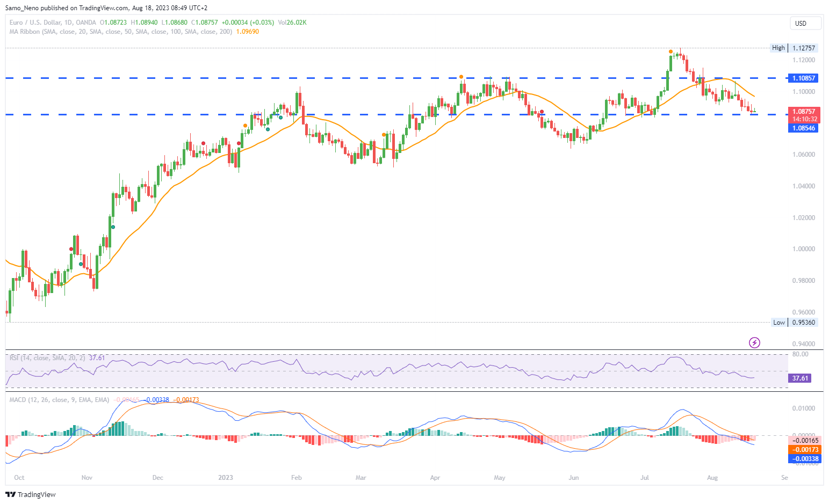Select the RSI indicator legend title
This screenshot has width=829, height=504.
click(x=47, y=358)
